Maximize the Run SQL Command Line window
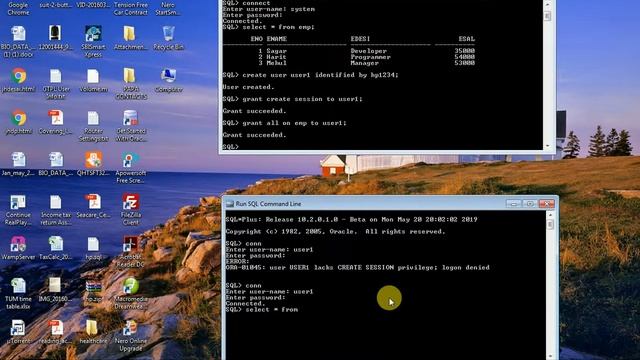This screenshot has width=640, height=360. click(x=529, y=203)
